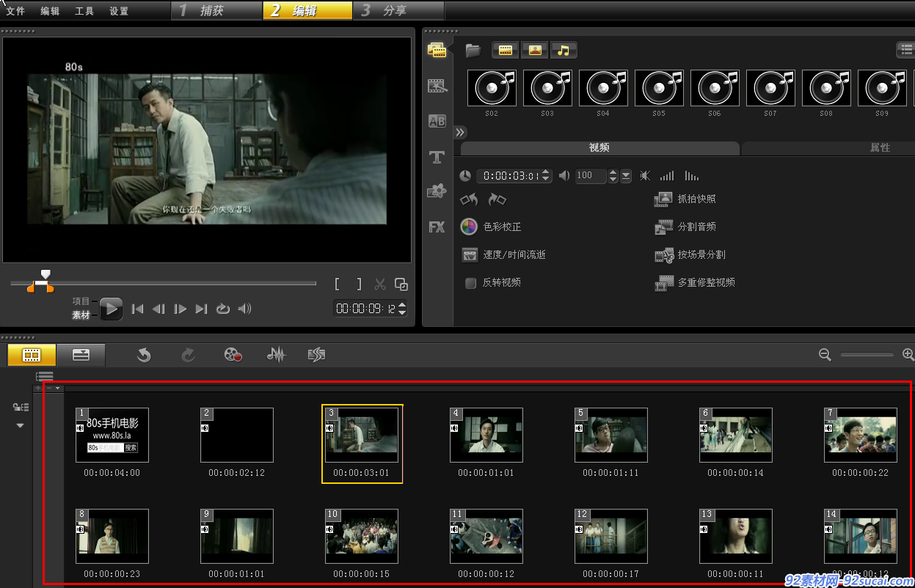
Task: Apply fade-in audio icon
Action: [666, 176]
